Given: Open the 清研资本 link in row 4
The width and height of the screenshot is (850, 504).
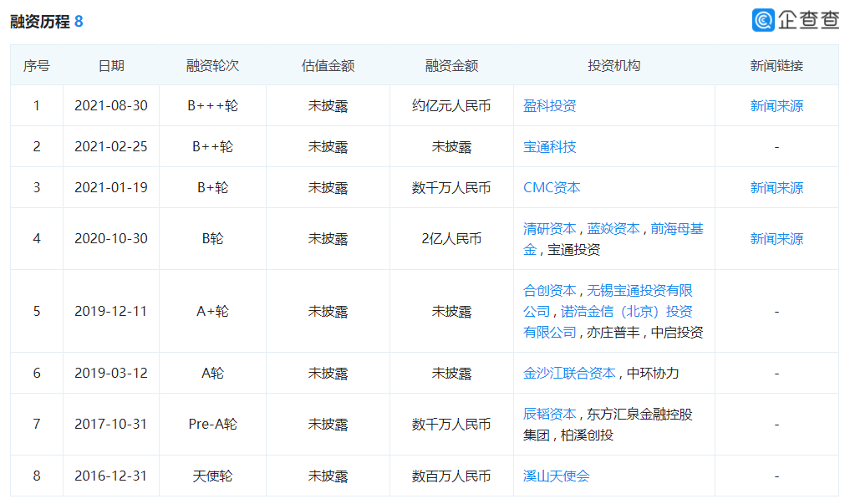Looking at the screenshot, I should click(x=549, y=229).
